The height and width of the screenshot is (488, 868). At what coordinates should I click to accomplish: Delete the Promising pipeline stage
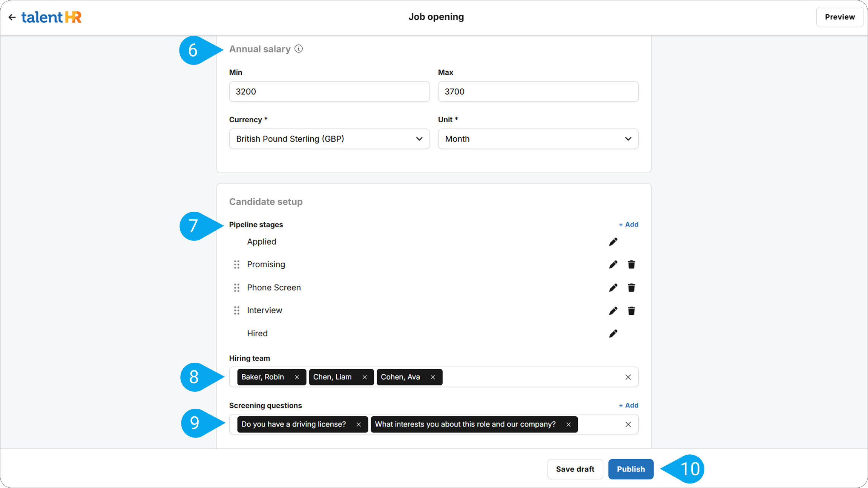[631, 265]
